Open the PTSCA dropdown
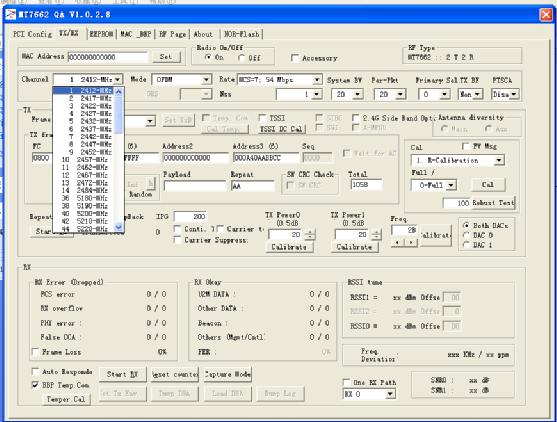This screenshot has height=422, width=557. [514, 94]
